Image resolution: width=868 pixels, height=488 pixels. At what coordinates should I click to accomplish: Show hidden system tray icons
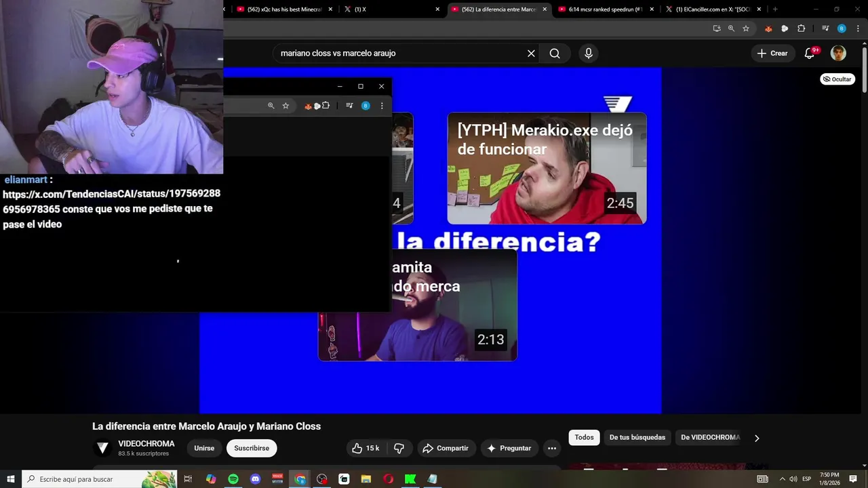[x=782, y=479]
